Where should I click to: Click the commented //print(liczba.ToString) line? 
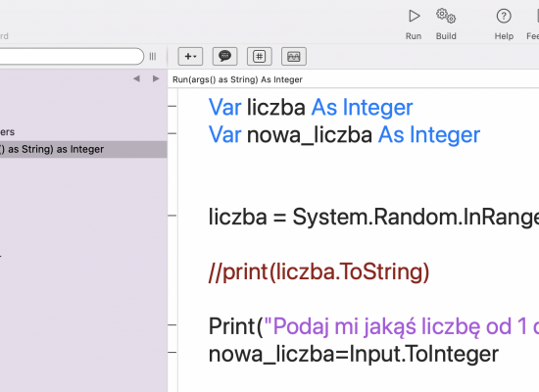tap(319, 272)
